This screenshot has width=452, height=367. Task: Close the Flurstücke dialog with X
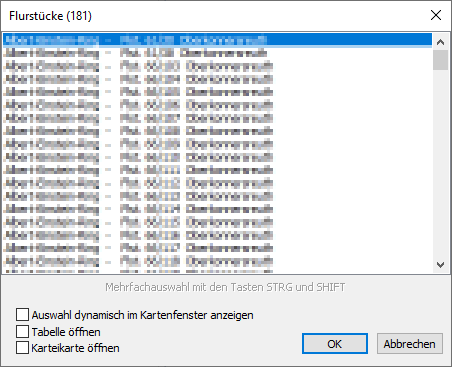click(x=436, y=15)
